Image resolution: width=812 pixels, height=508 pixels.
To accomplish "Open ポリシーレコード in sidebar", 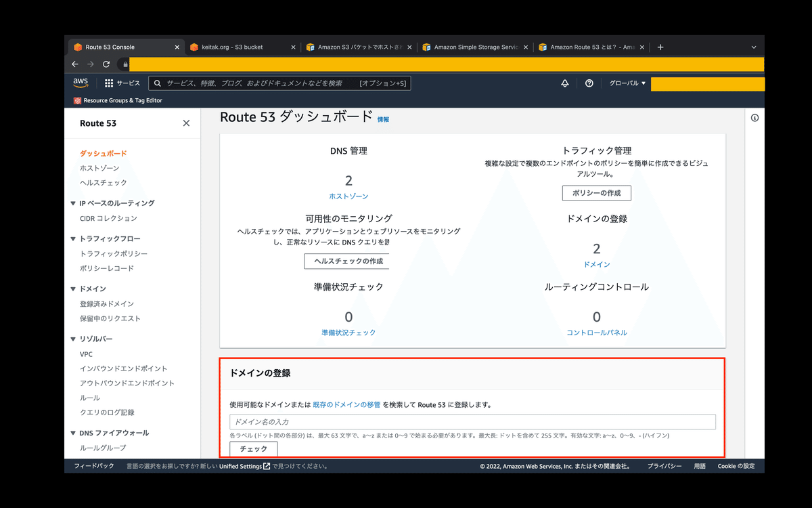I will coord(107,268).
